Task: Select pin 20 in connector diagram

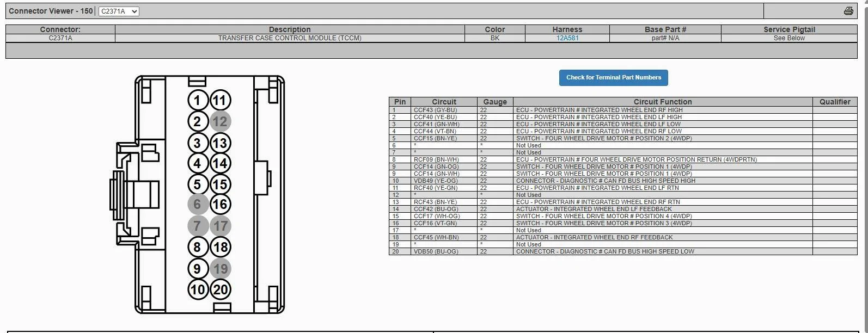Action: point(220,289)
